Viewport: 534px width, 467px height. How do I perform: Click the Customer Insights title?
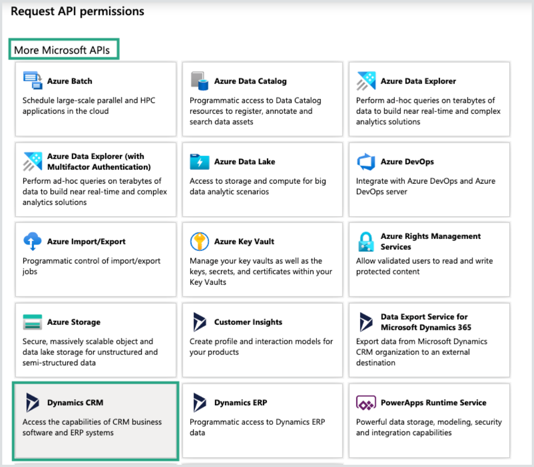coord(248,322)
